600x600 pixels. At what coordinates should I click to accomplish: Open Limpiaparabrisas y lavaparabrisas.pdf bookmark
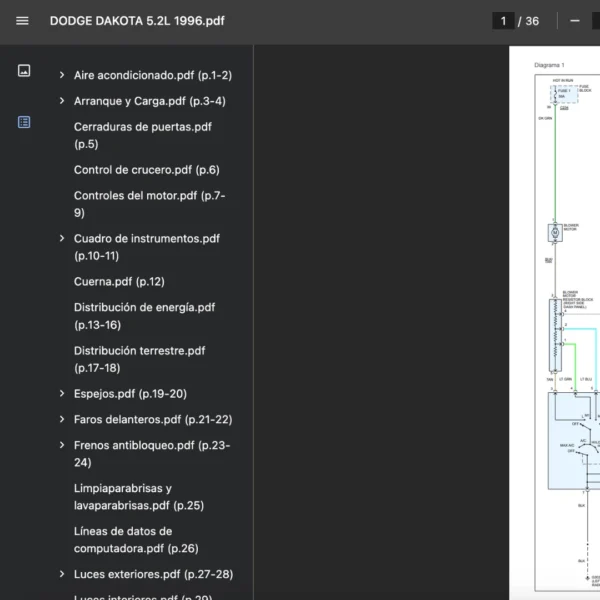tap(138, 497)
